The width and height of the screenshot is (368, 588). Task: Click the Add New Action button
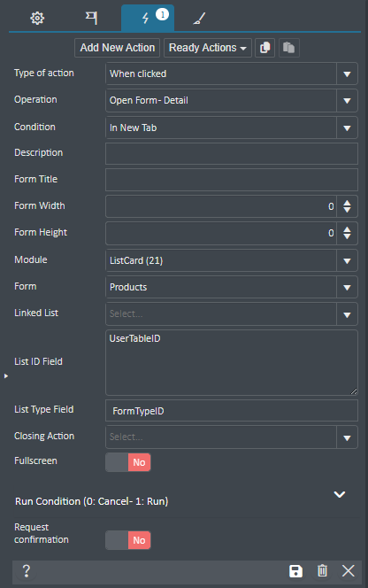(x=118, y=48)
